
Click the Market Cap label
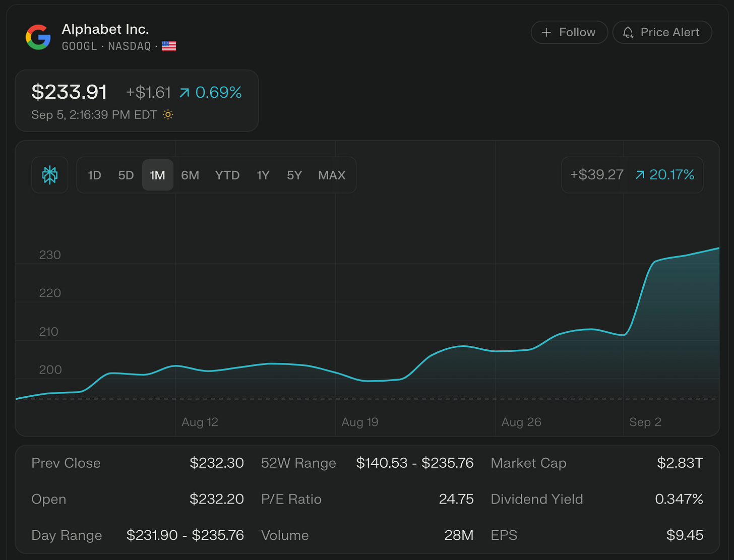(x=529, y=463)
